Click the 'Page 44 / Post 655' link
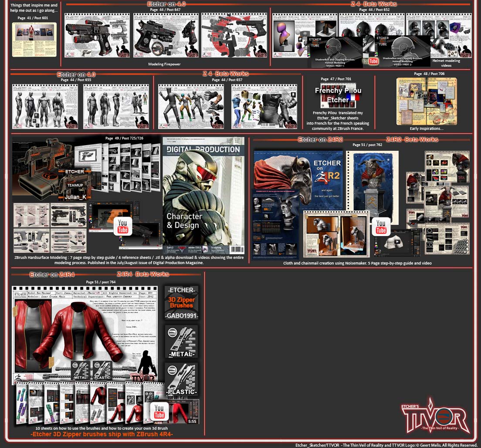The height and width of the screenshot is (448, 481). [x=76, y=80]
